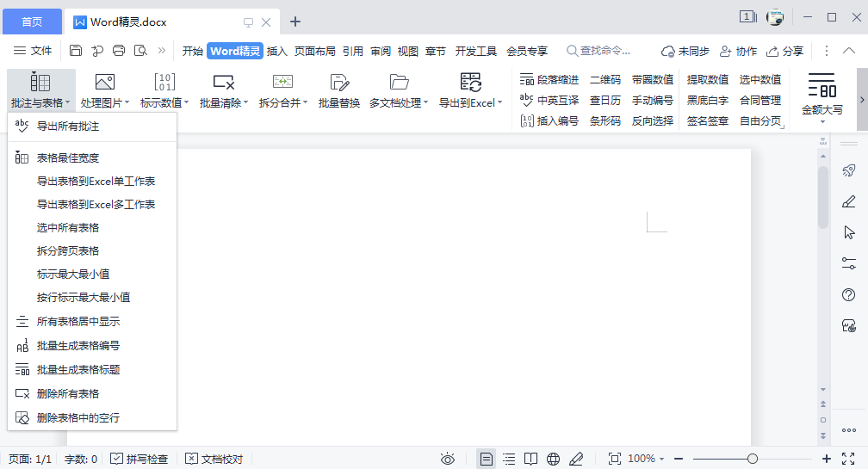
Task: Enter fullscreen using status bar icon
Action: pos(848,459)
